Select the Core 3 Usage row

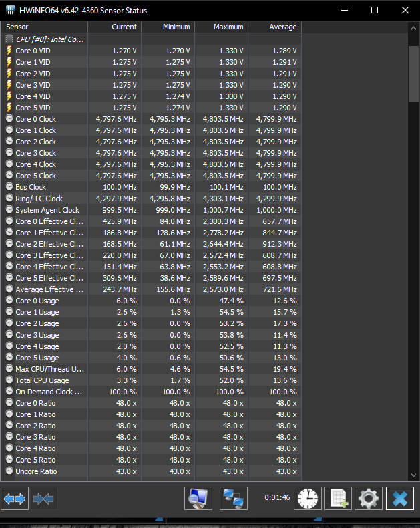coord(151,335)
